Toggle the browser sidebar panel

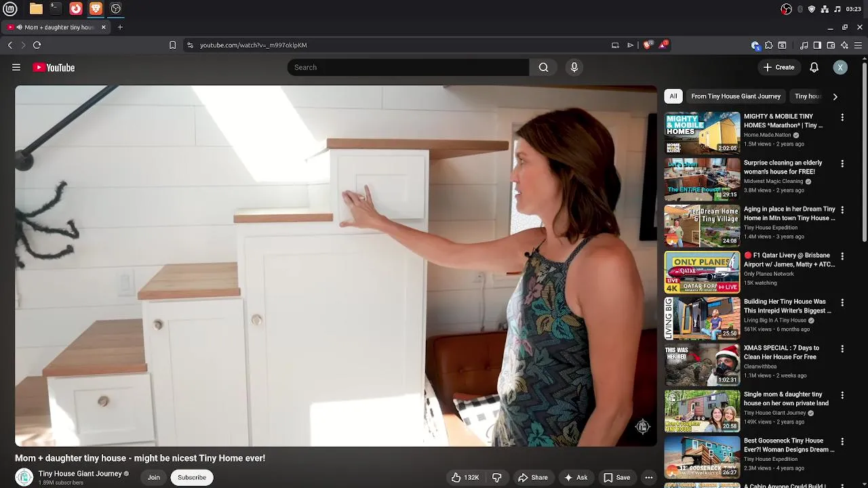click(x=817, y=45)
